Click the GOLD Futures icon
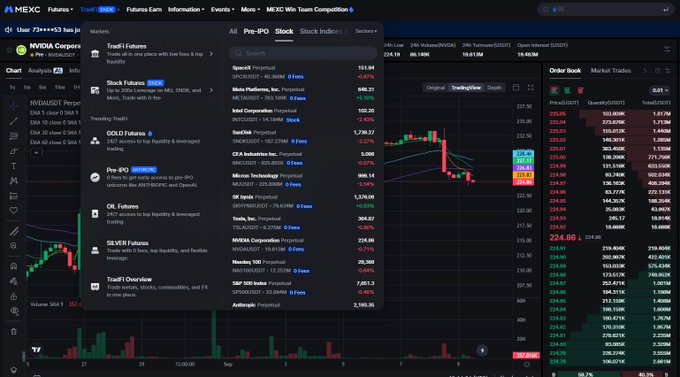 pos(95,141)
